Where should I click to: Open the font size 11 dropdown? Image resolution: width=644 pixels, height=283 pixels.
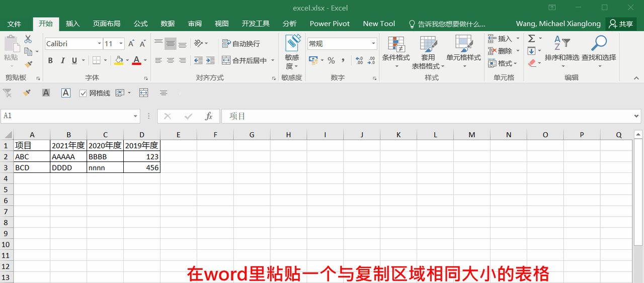click(x=121, y=44)
